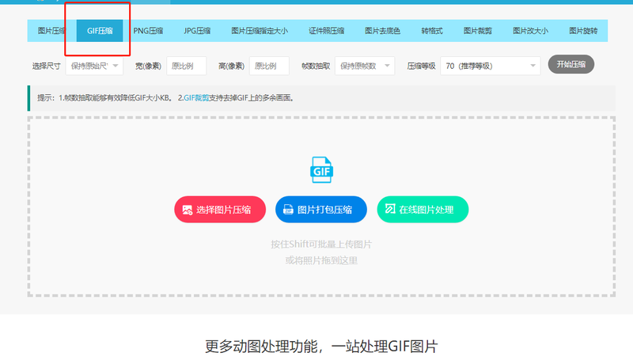Click the 高(像素) input field

click(269, 66)
